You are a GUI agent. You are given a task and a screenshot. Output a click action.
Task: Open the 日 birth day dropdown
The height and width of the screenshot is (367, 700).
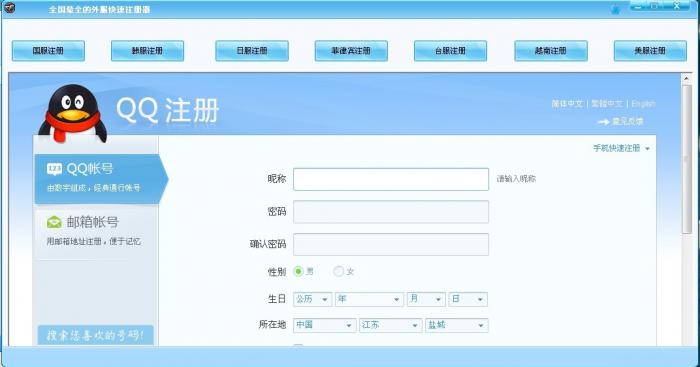468,299
